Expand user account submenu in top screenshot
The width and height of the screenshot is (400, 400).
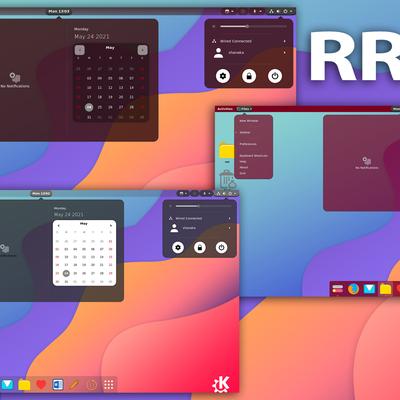coord(285,53)
